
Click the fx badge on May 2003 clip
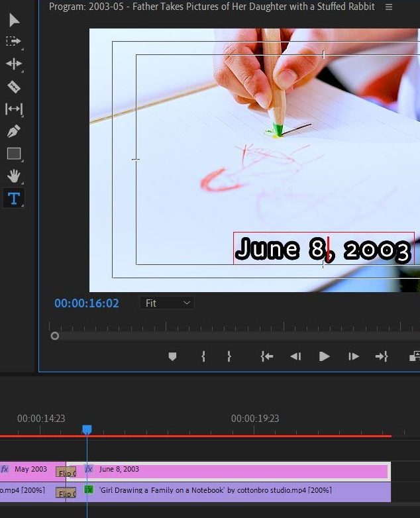(x=5, y=469)
